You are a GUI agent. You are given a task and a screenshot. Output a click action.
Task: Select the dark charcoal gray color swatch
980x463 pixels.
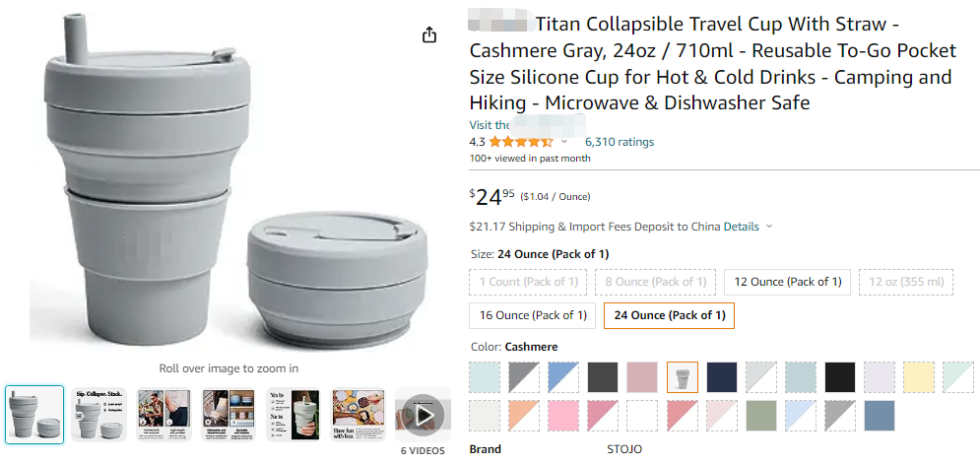(x=604, y=376)
